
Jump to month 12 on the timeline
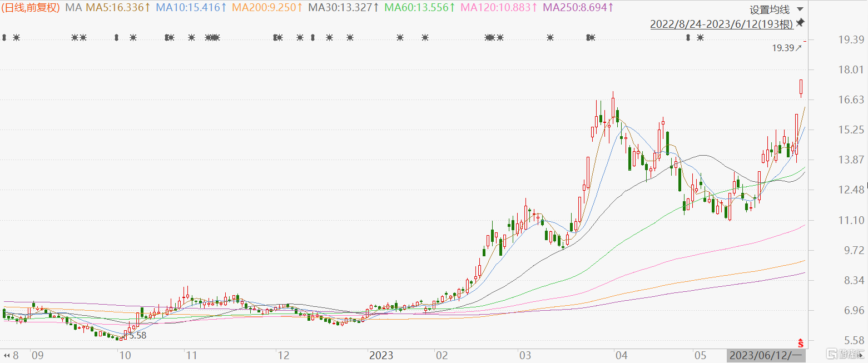284,355
